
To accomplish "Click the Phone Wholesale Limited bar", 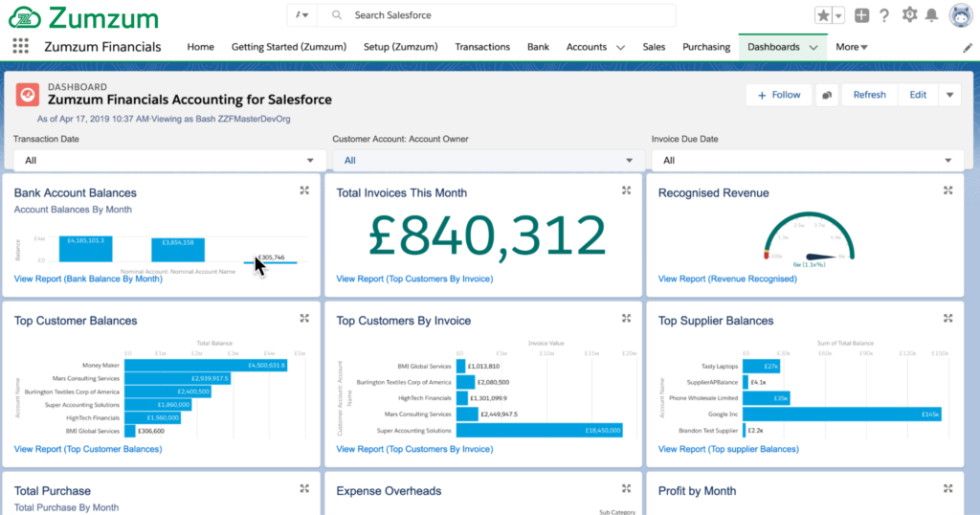I will [767, 398].
